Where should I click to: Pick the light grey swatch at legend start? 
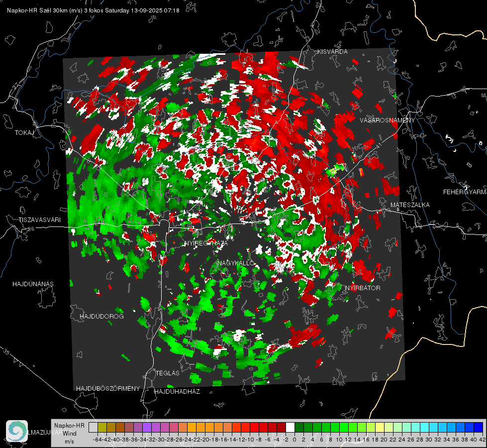coord(93,427)
